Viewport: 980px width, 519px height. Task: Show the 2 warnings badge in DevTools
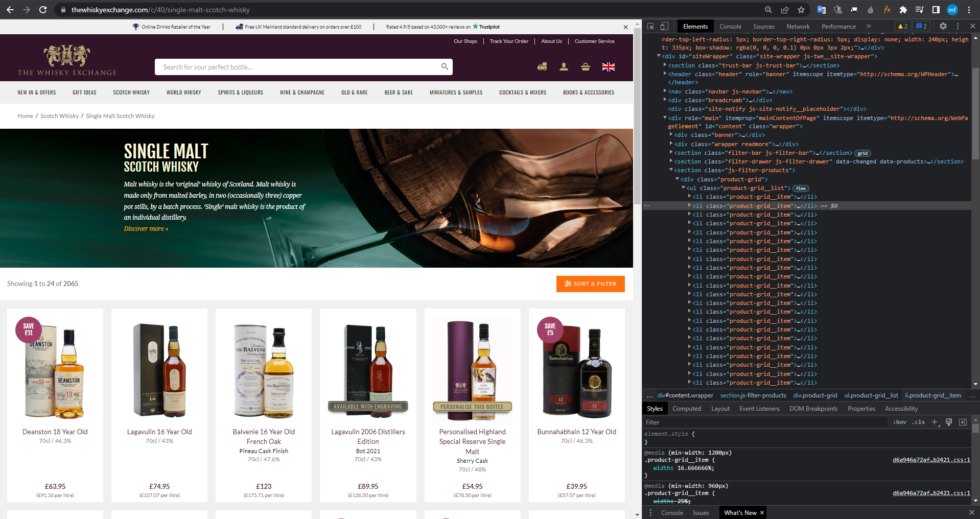coord(903,26)
